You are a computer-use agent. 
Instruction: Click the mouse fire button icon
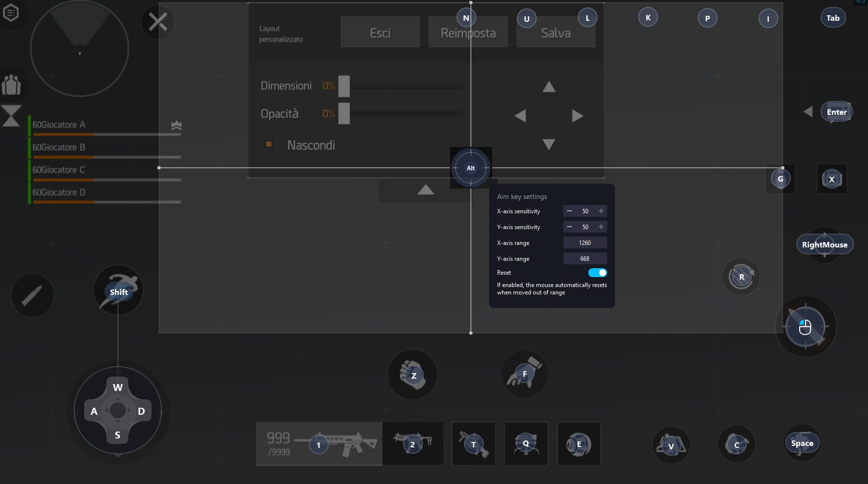pyautogui.click(x=805, y=327)
